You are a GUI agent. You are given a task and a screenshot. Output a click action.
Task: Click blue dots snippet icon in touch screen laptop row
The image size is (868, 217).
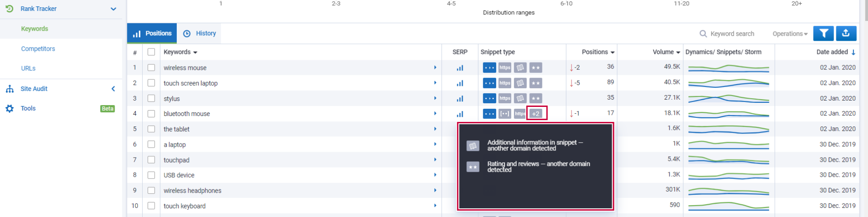[x=489, y=83]
